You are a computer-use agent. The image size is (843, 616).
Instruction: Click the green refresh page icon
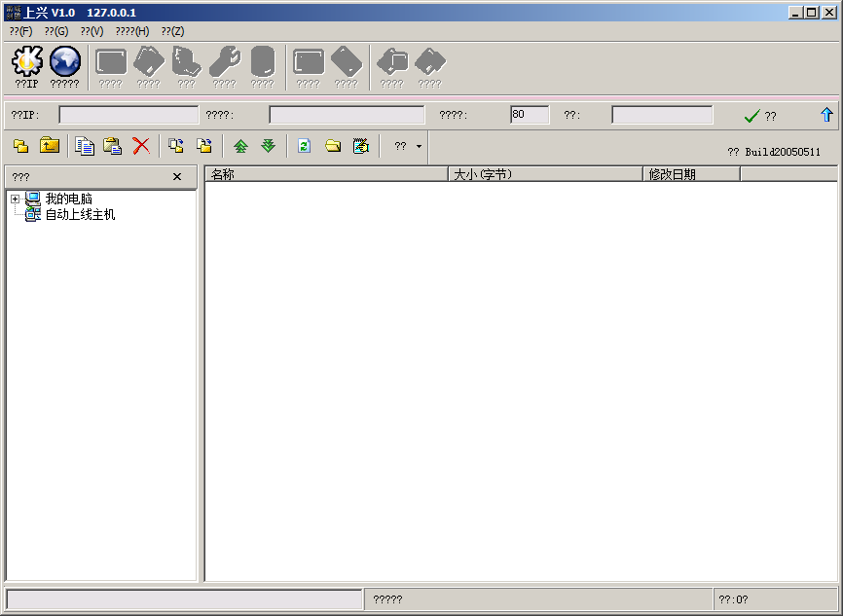[304, 146]
